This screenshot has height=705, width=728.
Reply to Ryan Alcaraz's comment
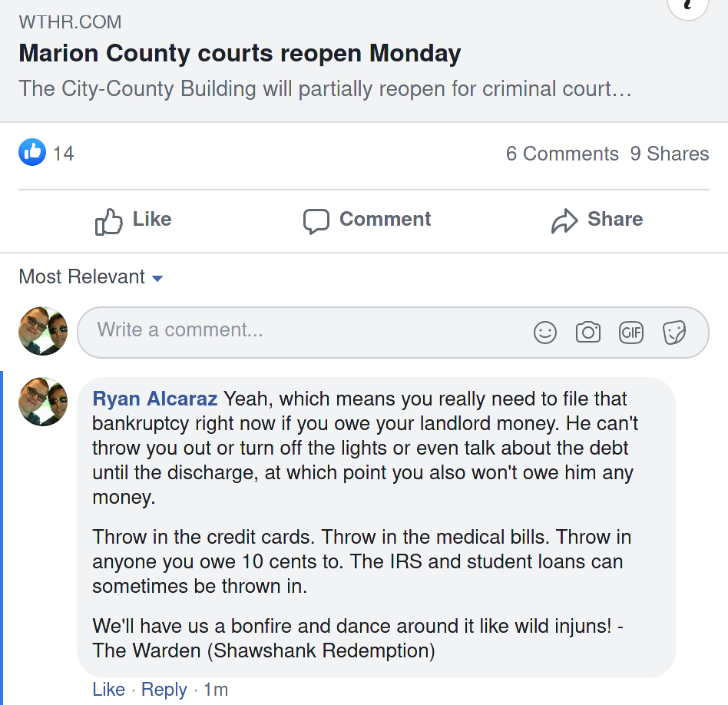tap(164, 690)
